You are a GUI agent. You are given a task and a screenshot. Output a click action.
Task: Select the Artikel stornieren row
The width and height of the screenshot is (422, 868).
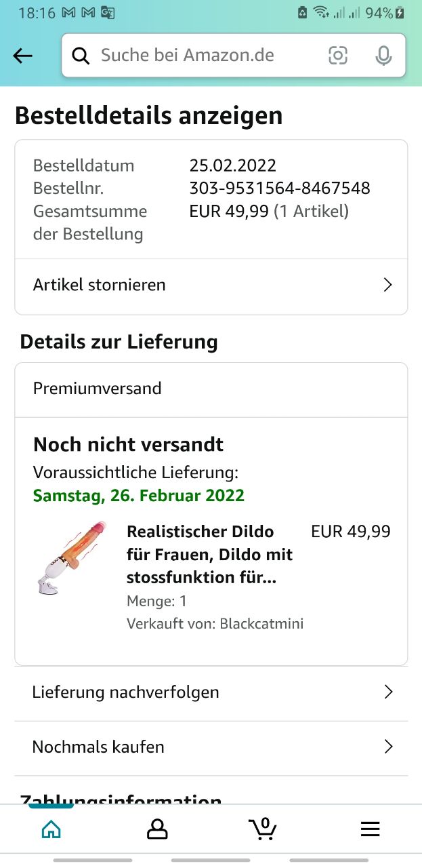tap(211, 286)
